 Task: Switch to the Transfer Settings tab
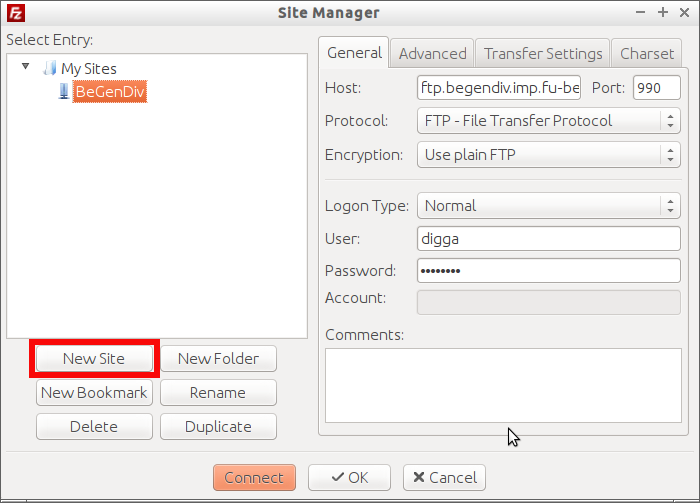pos(543,54)
